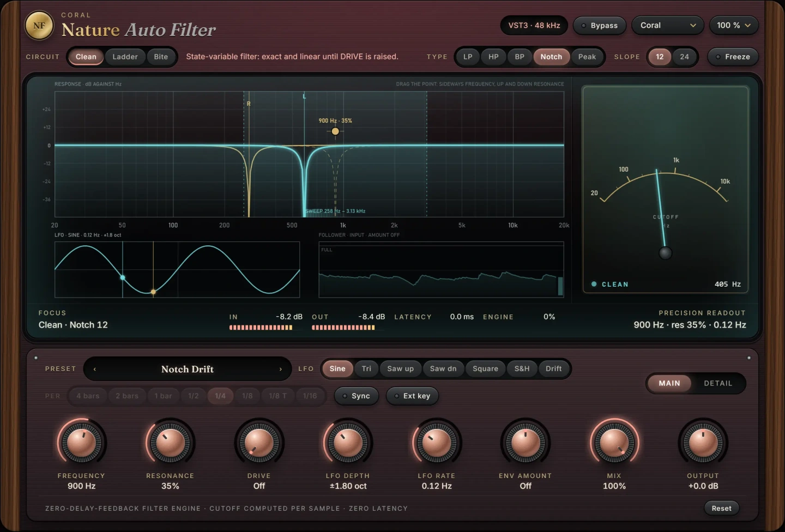Viewport: 785px width, 532px height.
Task: Click the 900 Hz response curve handle
Action: tap(335, 131)
